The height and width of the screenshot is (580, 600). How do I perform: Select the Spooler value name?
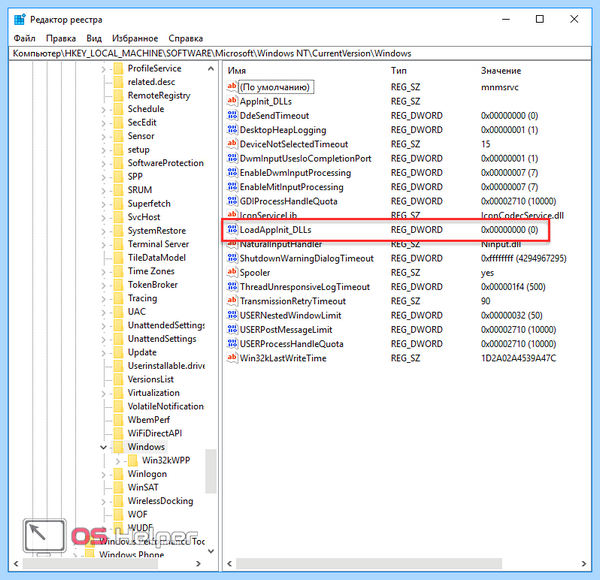click(255, 272)
